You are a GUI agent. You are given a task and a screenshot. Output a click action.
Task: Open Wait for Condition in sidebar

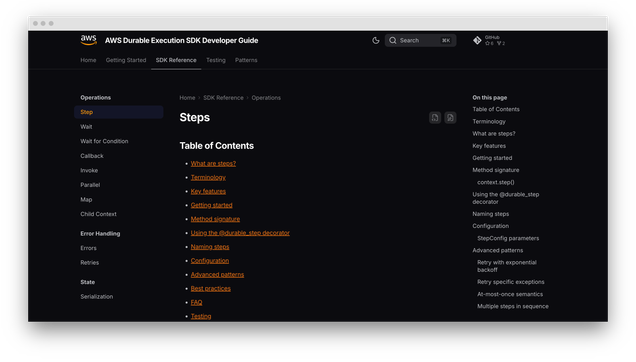[x=104, y=141]
